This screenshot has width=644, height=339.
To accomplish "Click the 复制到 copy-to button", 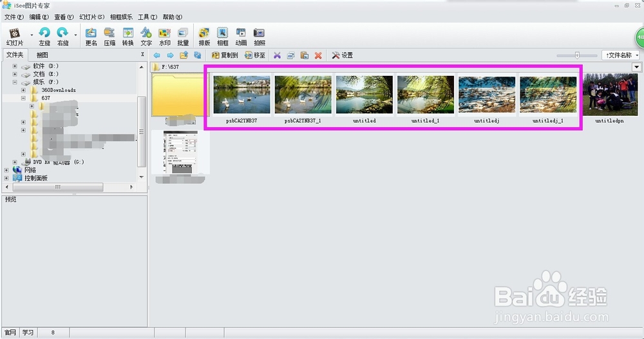I will (225, 55).
